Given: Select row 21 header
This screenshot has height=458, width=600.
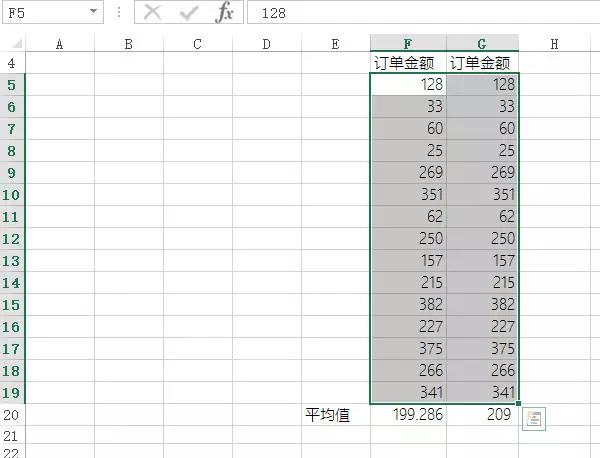Looking at the screenshot, I should 12,435.
